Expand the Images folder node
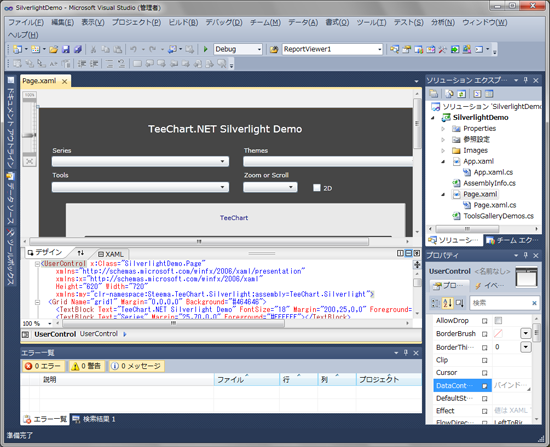Screen dimensions: 550x447 coord(443,151)
